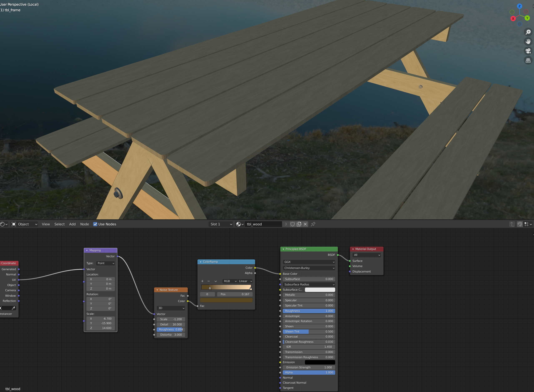Open the Node menu

(x=84, y=224)
